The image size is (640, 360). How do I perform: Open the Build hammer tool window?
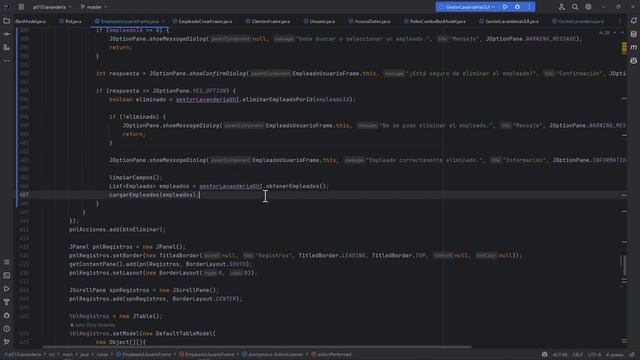coord(7,302)
